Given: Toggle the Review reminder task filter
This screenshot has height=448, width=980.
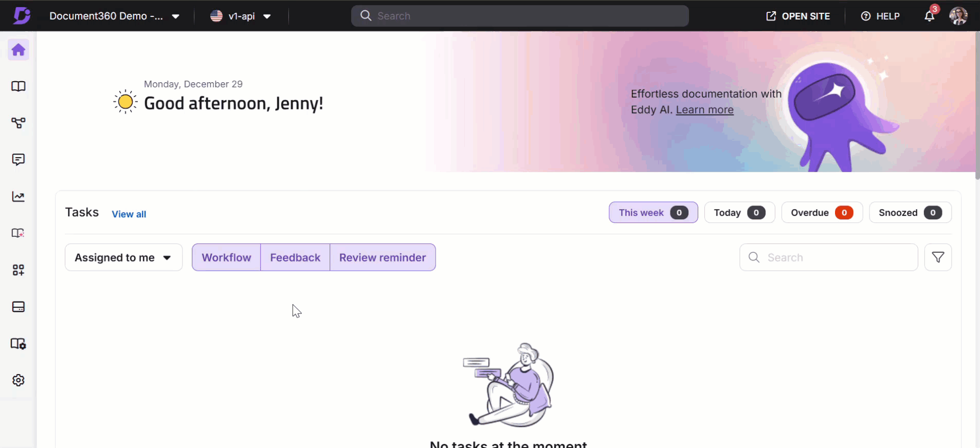Looking at the screenshot, I should coord(383,257).
